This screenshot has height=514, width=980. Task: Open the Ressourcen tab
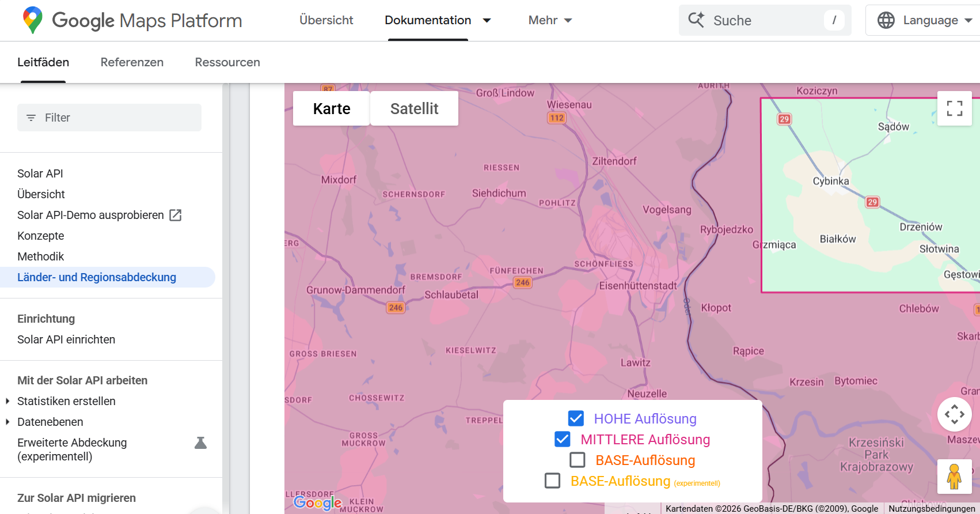[227, 62]
